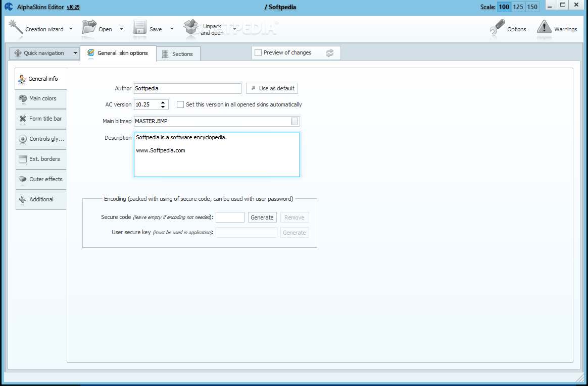Click the Remove secure code button
Image resolution: width=588 pixels, height=386 pixels.
[295, 217]
